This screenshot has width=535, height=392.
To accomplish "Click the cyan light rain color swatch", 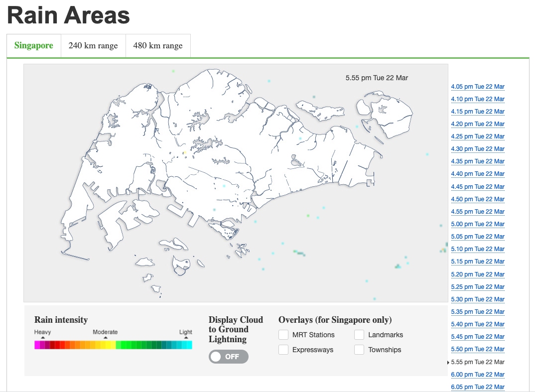I will pyautogui.click(x=189, y=345).
